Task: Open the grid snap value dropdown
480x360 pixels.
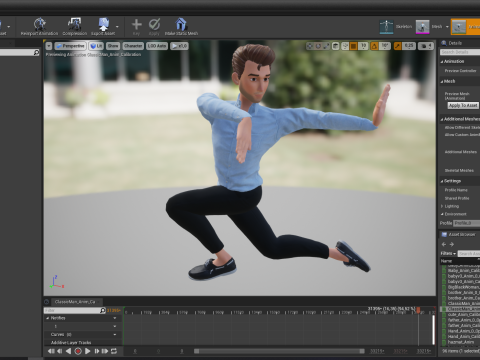Action: (363, 46)
